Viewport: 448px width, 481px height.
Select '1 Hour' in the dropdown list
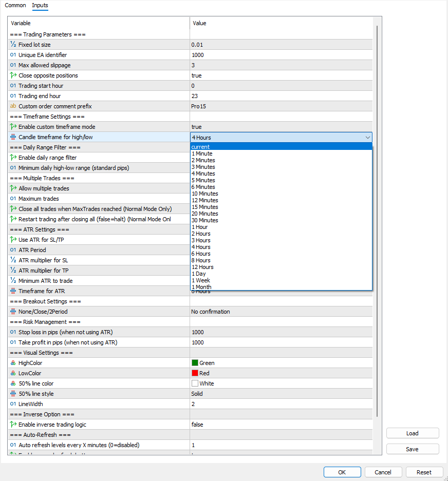281,227
